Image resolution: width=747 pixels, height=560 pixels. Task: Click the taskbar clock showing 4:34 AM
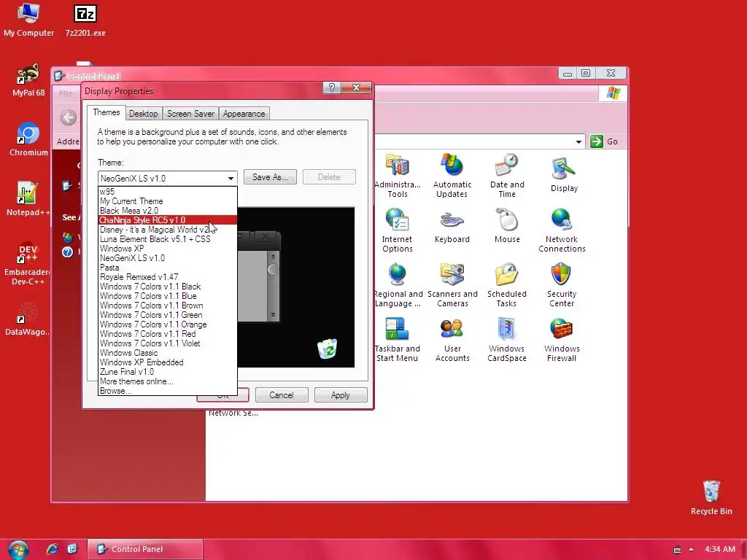(x=720, y=549)
